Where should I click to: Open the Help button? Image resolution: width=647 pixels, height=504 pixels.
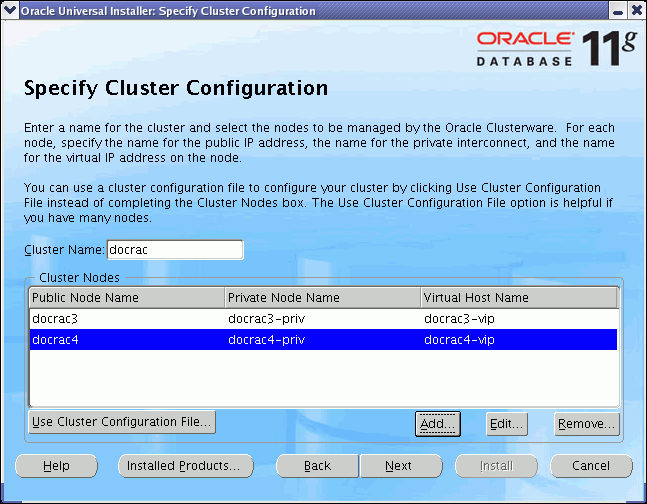click(56, 466)
